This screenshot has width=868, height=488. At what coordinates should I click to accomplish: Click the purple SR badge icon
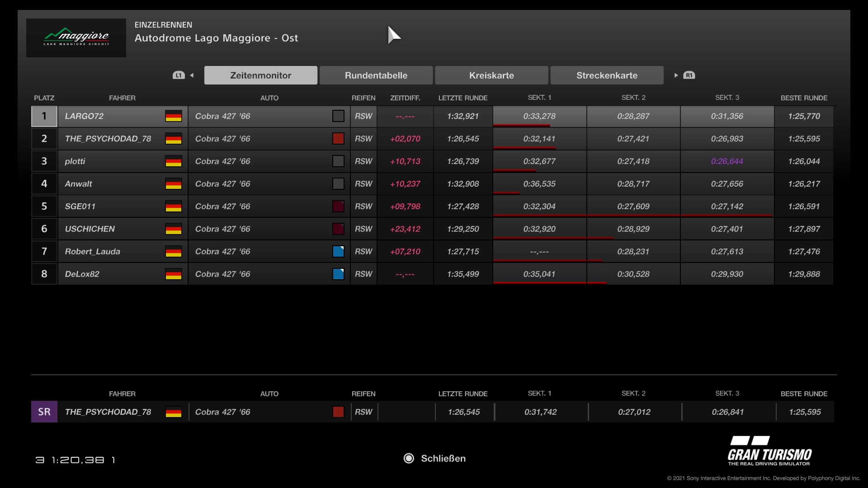[44, 412]
